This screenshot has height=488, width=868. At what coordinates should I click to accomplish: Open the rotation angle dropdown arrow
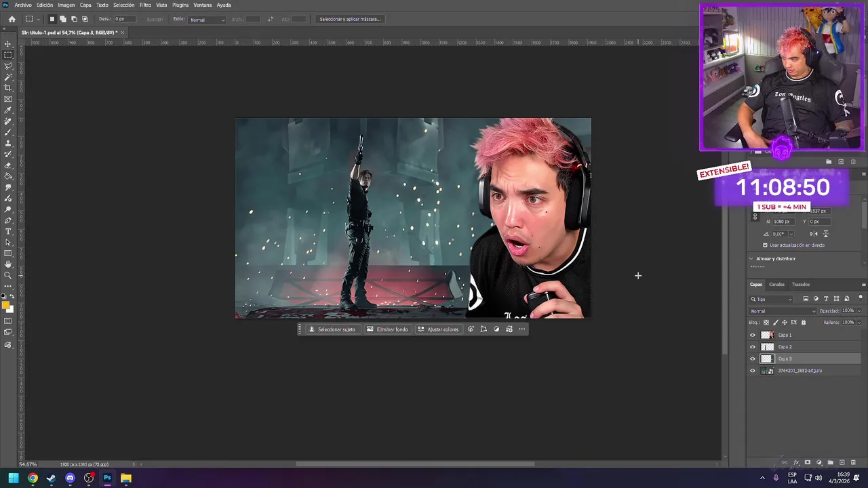(x=791, y=234)
